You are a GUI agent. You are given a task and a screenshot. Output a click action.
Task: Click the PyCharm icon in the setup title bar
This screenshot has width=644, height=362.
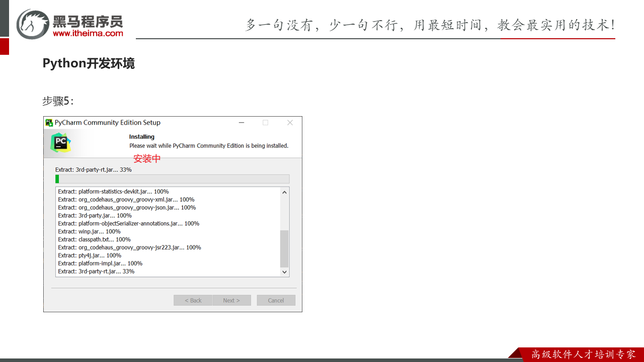tap(49, 123)
